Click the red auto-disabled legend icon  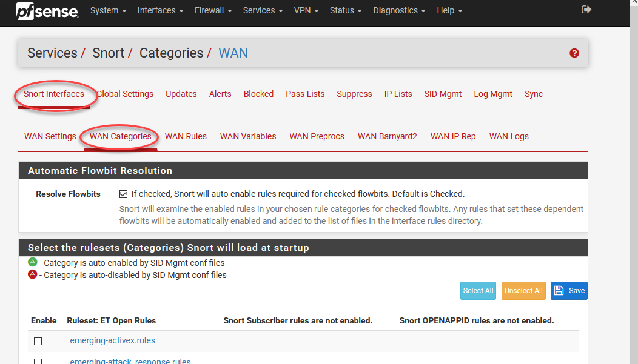[33, 274]
